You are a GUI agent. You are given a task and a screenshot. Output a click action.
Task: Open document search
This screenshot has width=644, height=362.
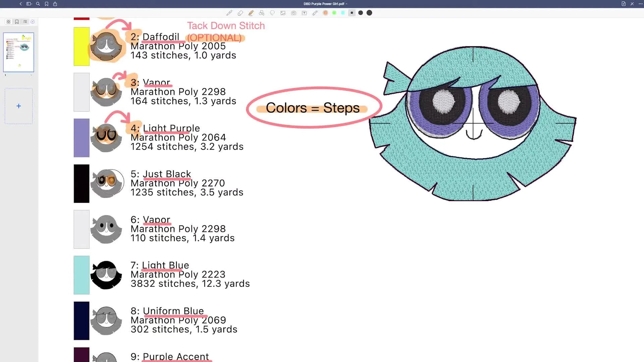coord(38,4)
